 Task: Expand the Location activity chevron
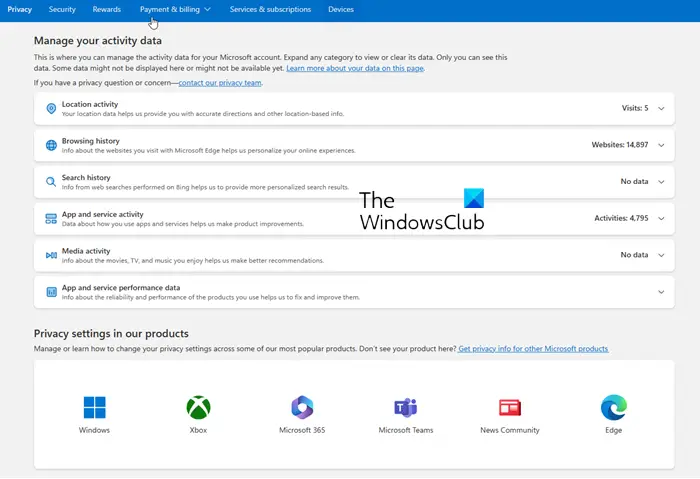661,108
